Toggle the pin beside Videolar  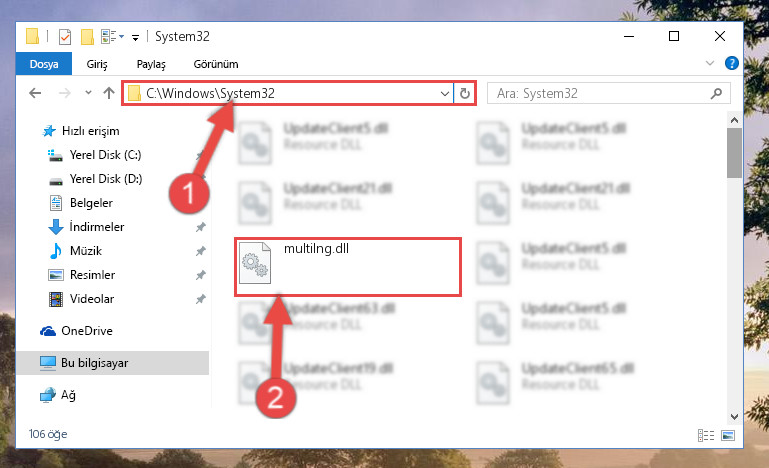coord(200,299)
